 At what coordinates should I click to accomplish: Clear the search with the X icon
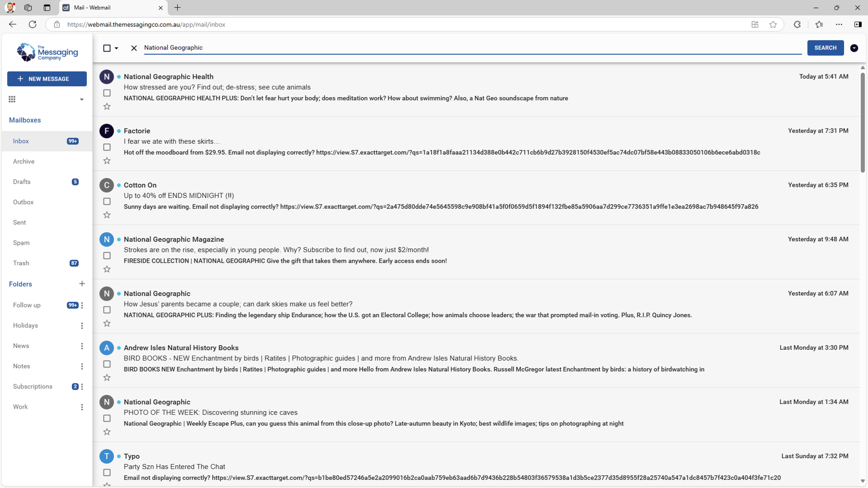click(x=134, y=48)
